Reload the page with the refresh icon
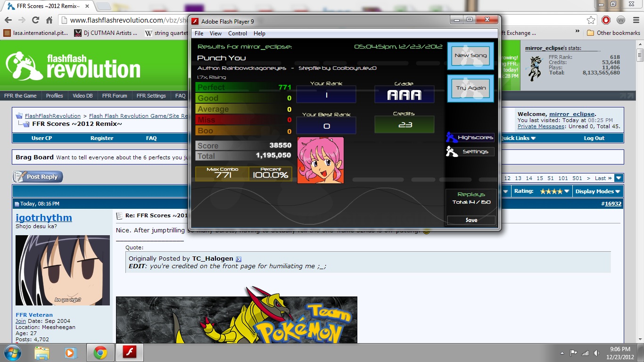644x362 pixels. pyautogui.click(x=35, y=20)
